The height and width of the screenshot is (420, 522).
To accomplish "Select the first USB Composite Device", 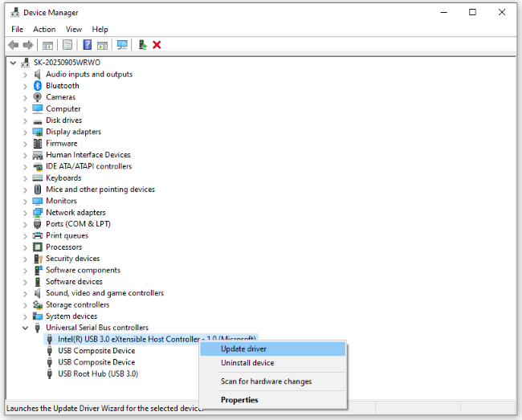I will tap(96, 351).
